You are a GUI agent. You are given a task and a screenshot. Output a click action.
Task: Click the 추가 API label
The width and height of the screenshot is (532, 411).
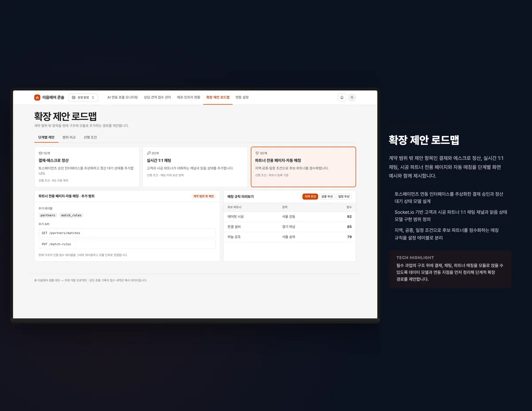(x=44, y=224)
